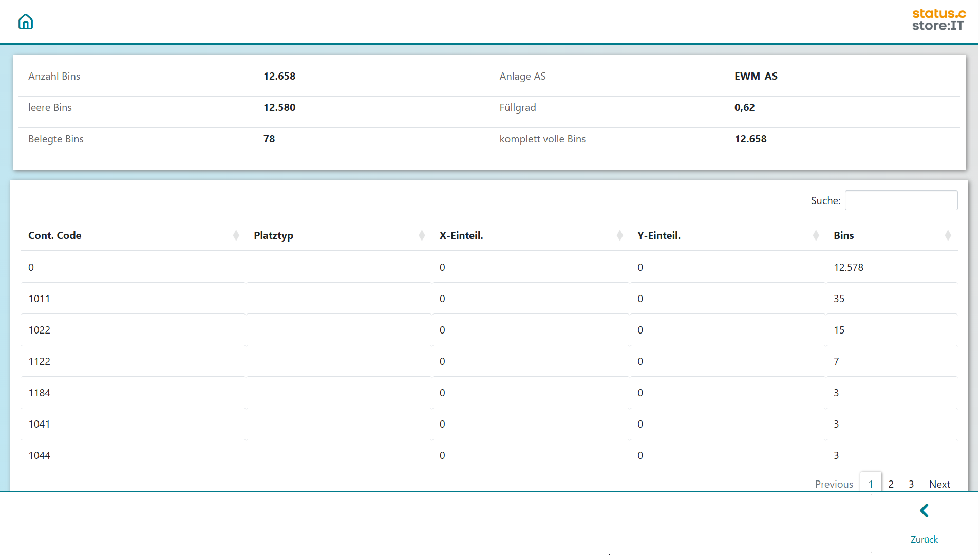The width and height of the screenshot is (980, 555).
Task: Go to the home screen icon
Action: click(x=26, y=22)
